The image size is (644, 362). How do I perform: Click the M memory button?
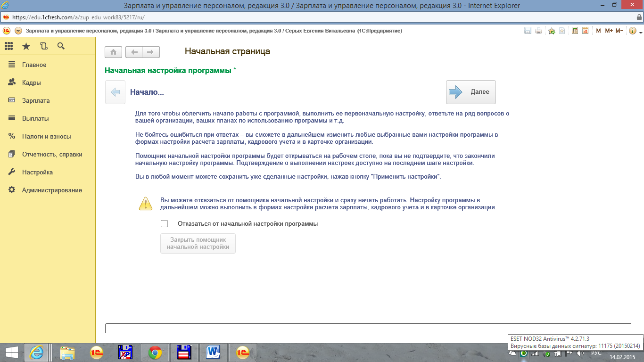598,31
